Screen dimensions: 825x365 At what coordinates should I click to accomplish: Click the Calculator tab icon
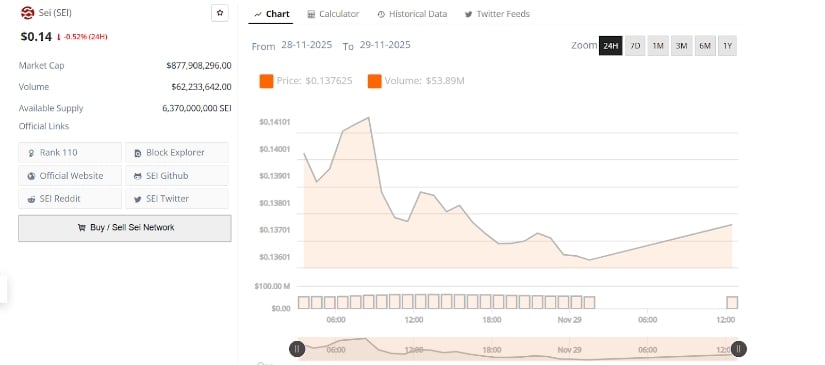(311, 14)
